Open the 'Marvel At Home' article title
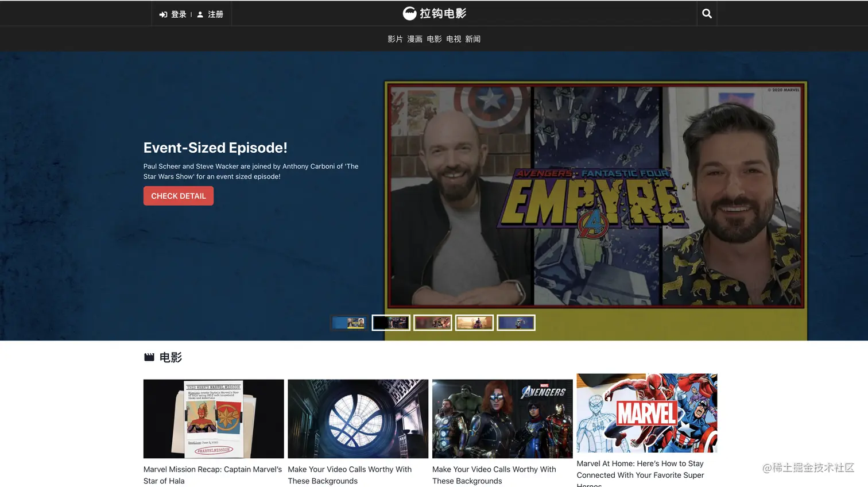This screenshot has width=868, height=487. (641, 475)
